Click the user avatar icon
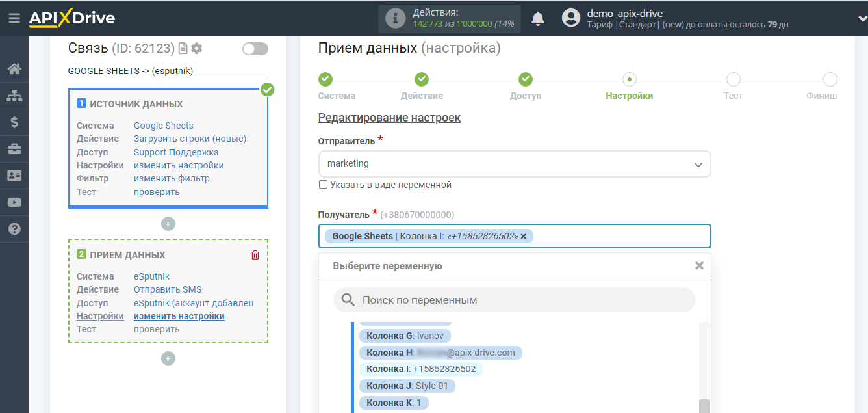 (571, 18)
